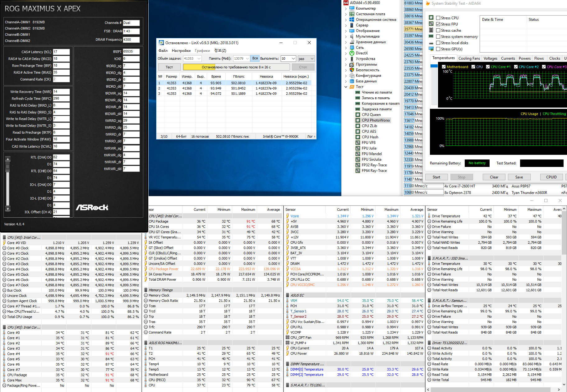
Task: Click the AIDA64 v5.99.4900 root icon
Action: [346, 3]
